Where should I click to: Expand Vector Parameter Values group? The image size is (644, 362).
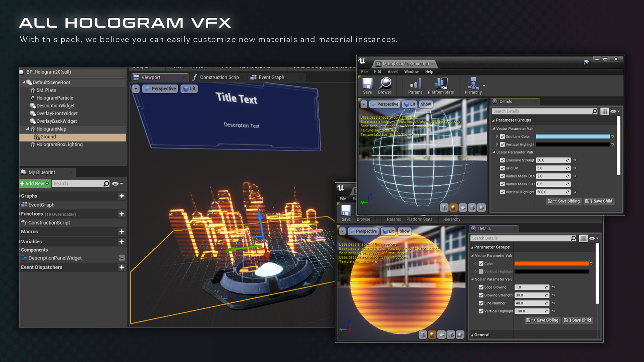coord(472,255)
